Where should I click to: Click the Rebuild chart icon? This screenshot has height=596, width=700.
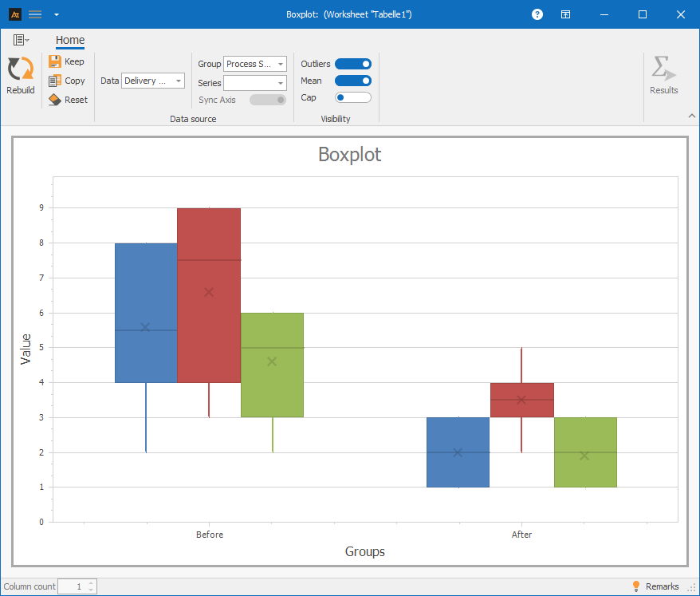(x=20, y=70)
